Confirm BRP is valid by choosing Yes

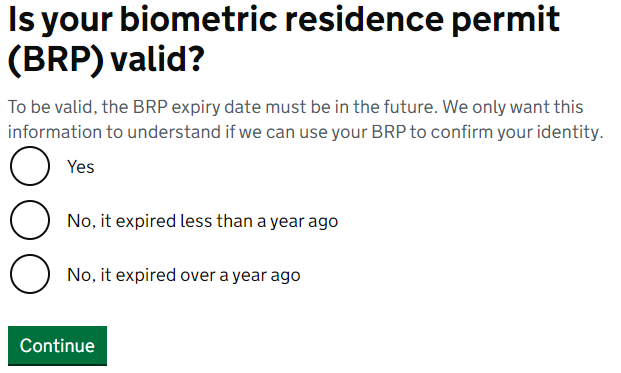pyautogui.click(x=30, y=166)
